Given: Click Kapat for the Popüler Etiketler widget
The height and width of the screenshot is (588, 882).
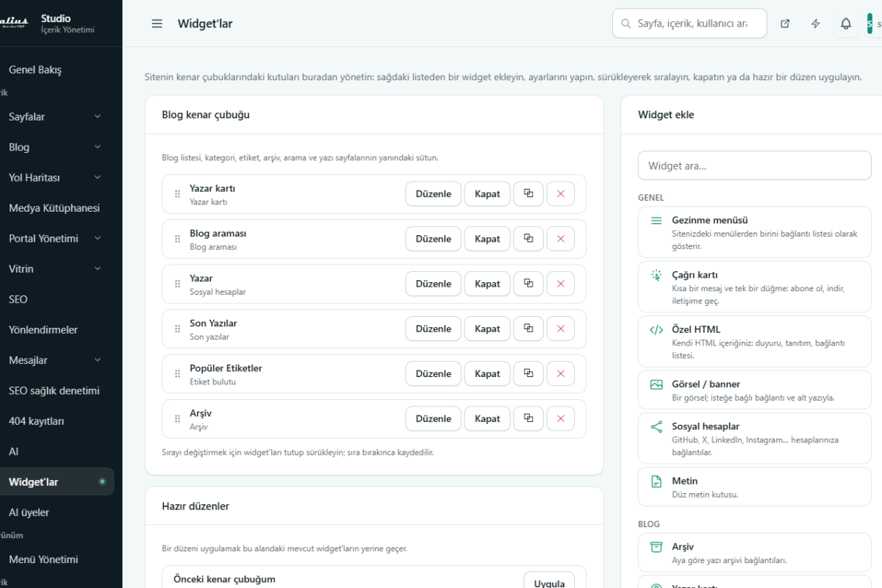Looking at the screenshot, I should (x=487, y=373).
